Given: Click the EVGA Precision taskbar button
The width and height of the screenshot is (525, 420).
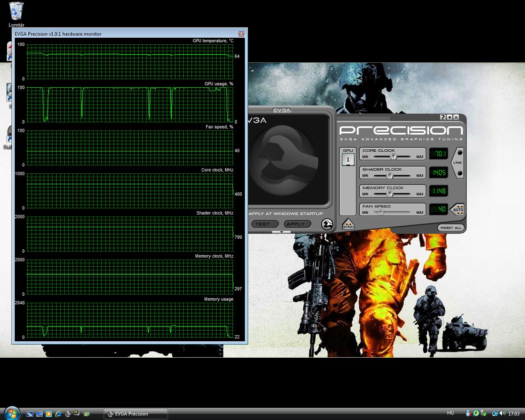Looking at the screenshot, I should (135, 414).
